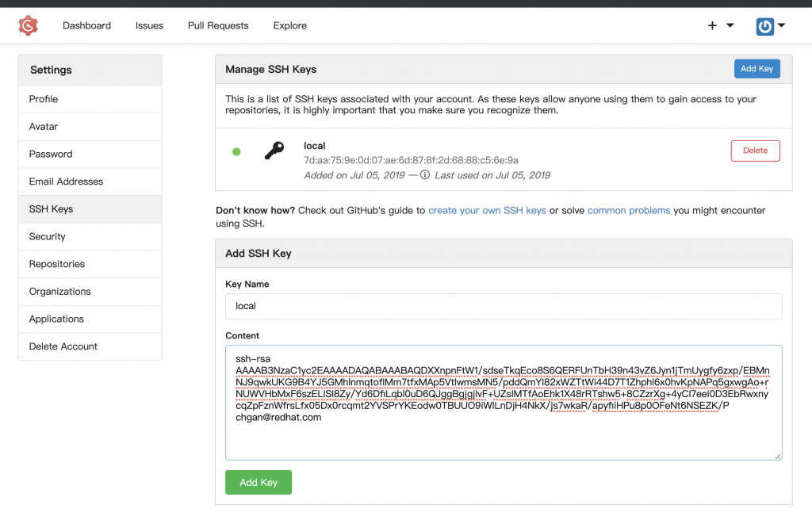Screen dimensions: 812x516
Task: Submit with green Add Key button
Action: click(x=259, y=482)
